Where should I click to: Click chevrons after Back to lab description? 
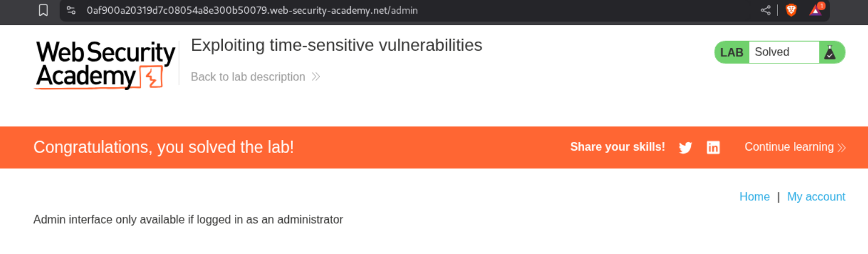[316, 77]
